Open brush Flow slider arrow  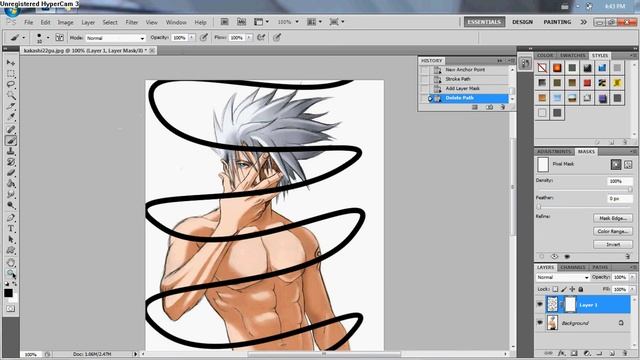[x=249, y=38]
